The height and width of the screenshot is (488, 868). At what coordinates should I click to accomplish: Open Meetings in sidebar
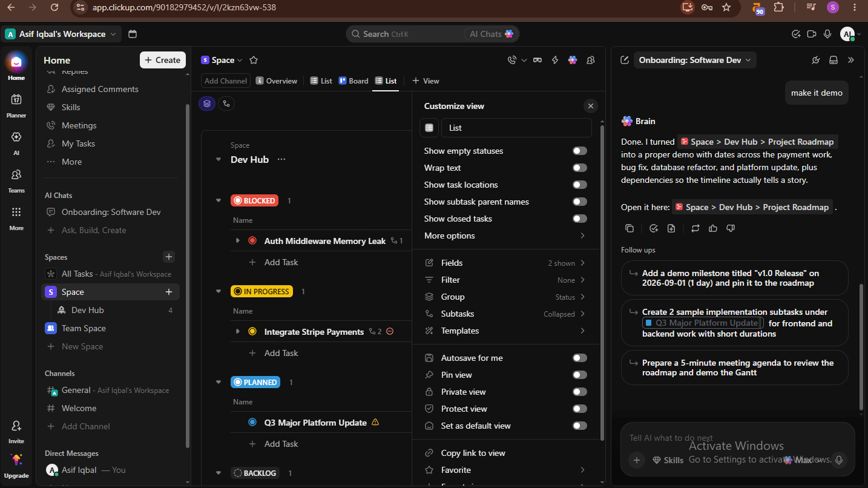(79, 125)
